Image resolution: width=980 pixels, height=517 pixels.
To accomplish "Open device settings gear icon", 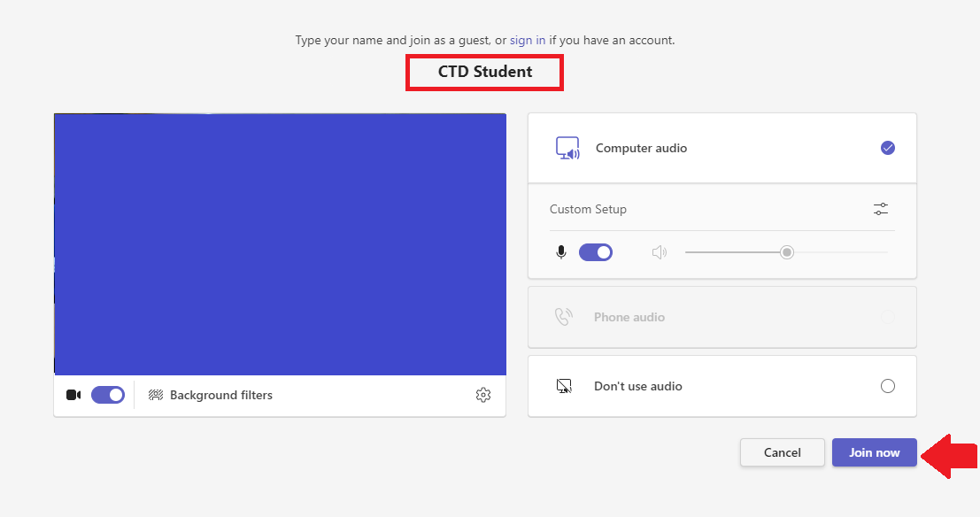I will coord(483,395).
